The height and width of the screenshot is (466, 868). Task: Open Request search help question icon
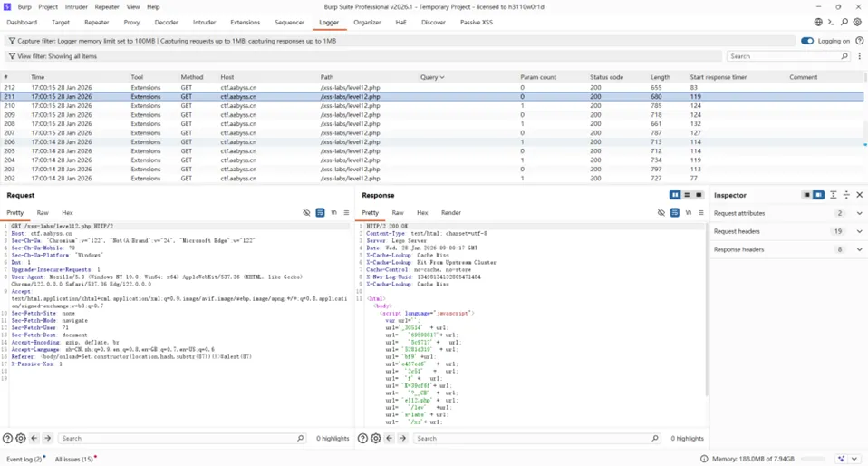(x=8, y=438)
